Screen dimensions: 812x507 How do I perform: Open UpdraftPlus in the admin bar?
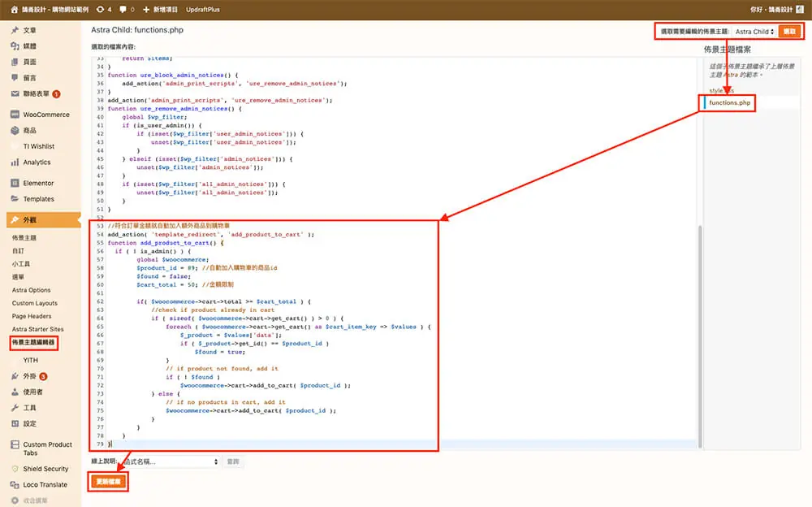(x=202, y=9)
